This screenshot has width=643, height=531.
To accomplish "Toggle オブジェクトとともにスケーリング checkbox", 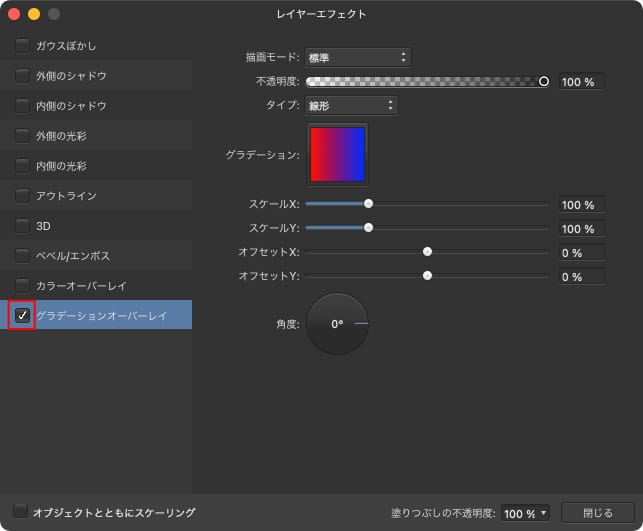I will (x=21, y=512).
